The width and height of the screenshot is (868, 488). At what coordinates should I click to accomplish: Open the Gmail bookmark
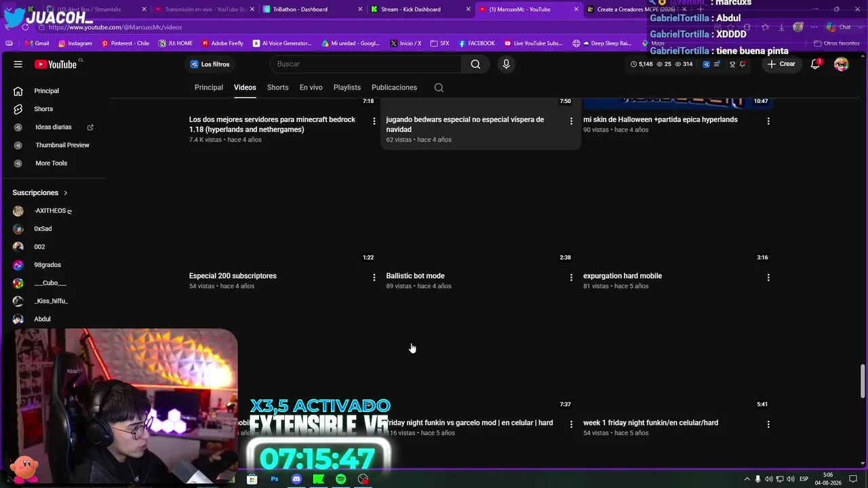37,43
